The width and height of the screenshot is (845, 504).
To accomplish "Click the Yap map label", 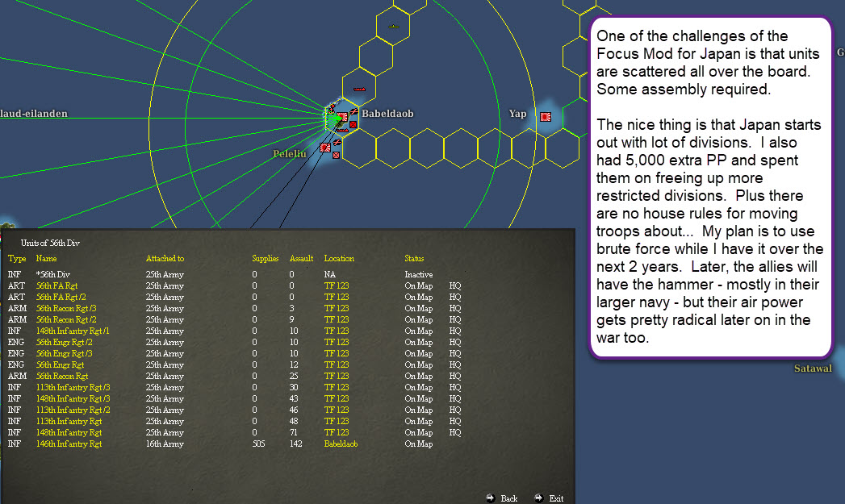I will (518, 114).
